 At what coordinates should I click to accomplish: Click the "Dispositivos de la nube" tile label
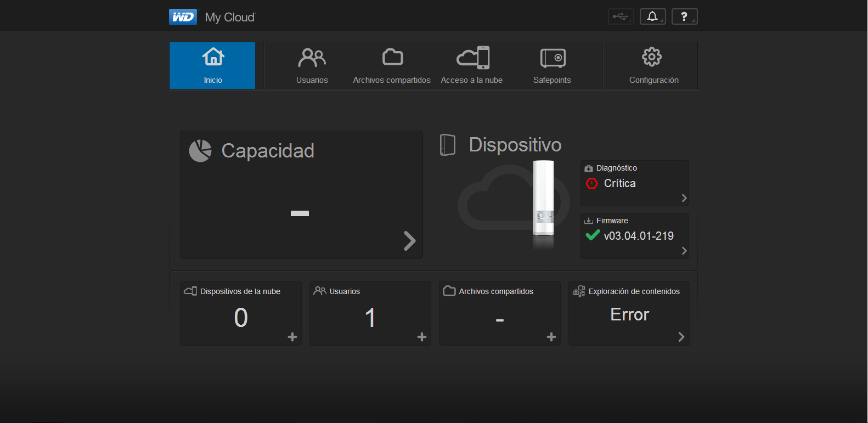240,291
